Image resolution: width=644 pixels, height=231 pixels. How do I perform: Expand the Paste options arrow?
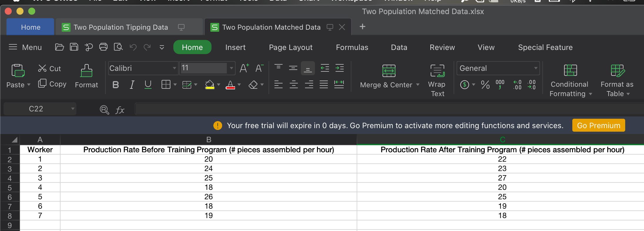coord(29,85)
